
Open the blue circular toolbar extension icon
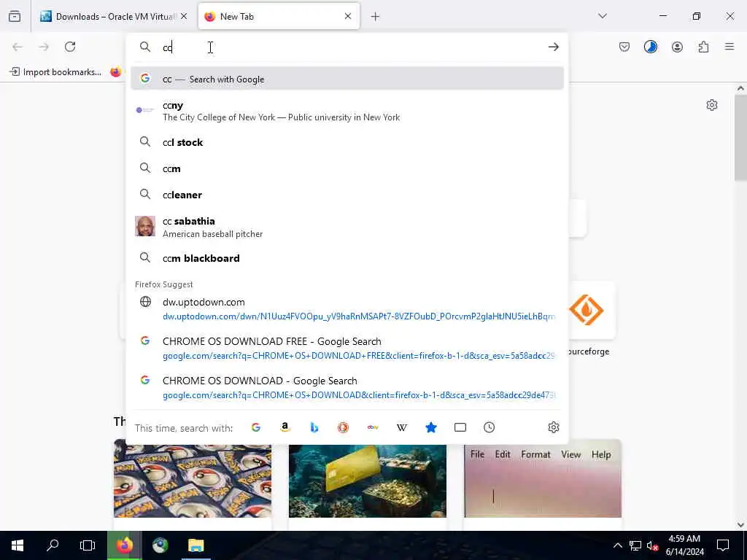pyautogui.click(x=651, y=47)
